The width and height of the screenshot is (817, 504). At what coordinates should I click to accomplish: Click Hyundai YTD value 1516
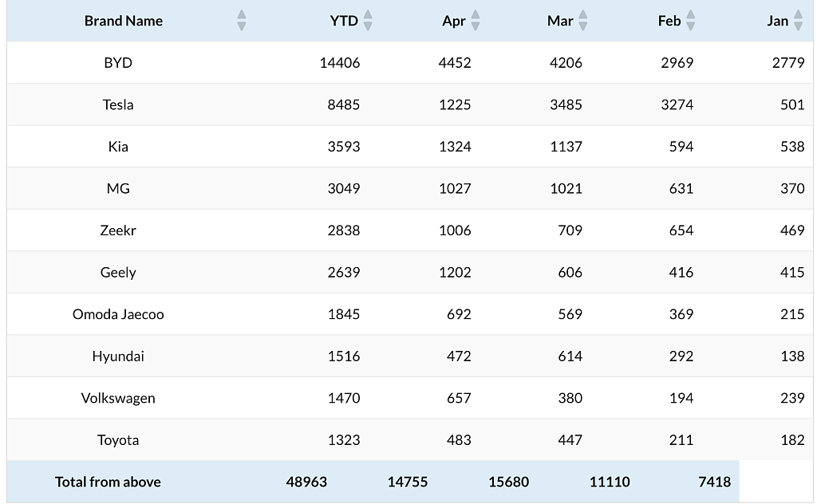344,356
